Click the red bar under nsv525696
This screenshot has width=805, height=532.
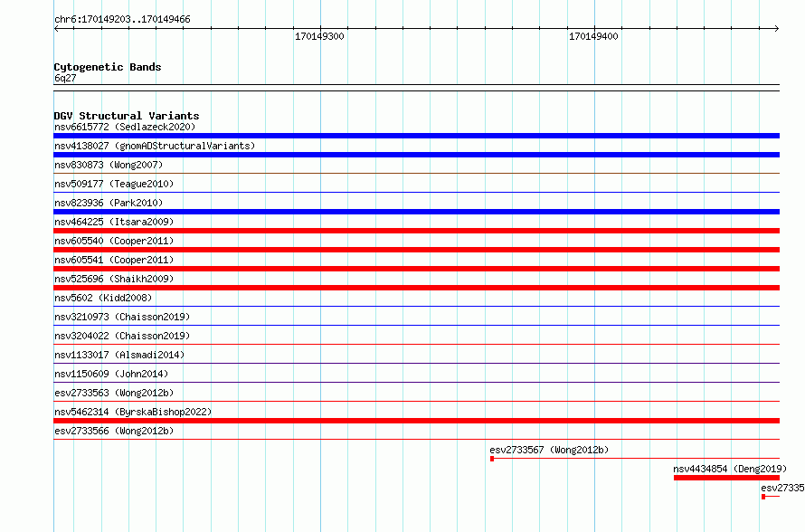[416, 288]
